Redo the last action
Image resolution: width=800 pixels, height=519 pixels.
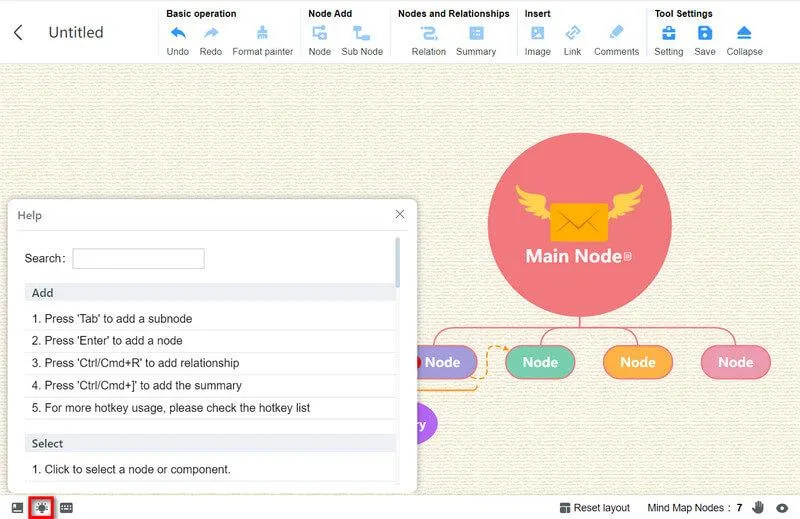211,41
